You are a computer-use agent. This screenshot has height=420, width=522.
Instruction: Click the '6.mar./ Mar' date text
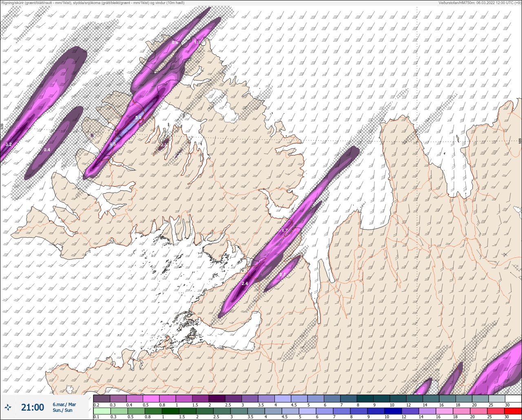point(64,405)
